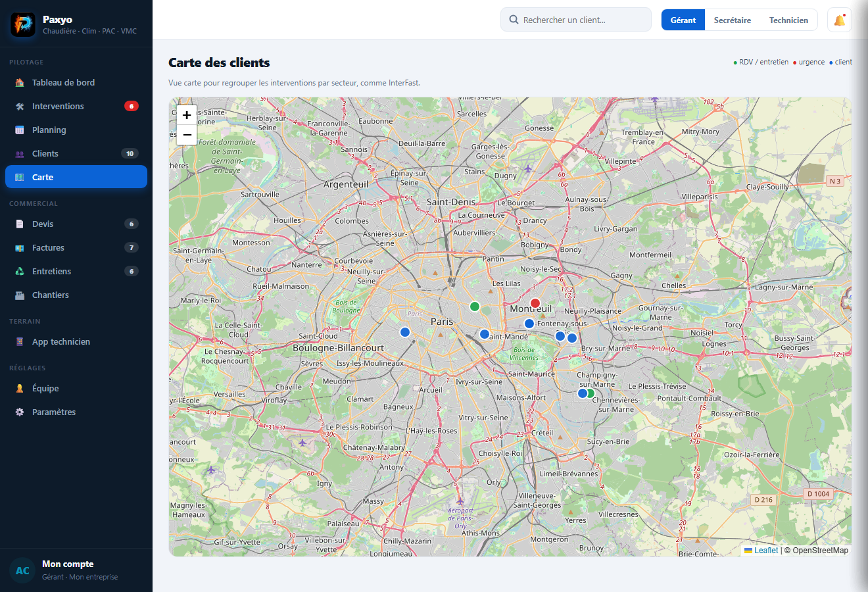Open the Devis section

click(76, 224)
